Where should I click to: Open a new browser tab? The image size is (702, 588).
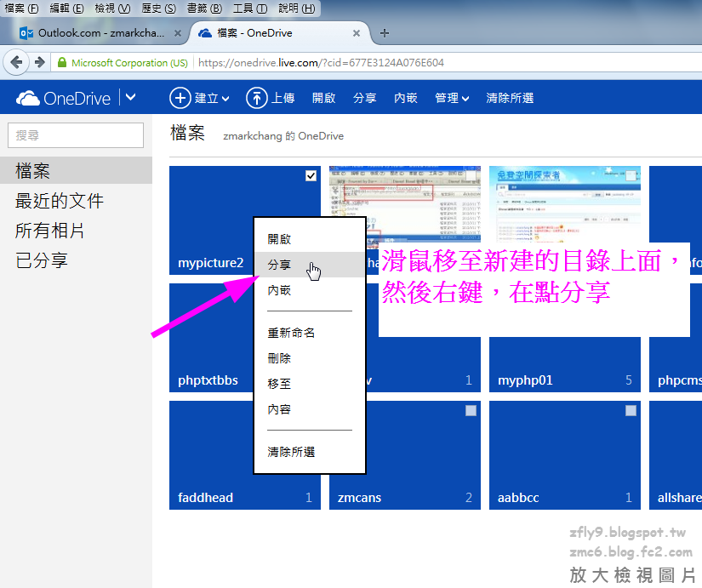tap(384, 33)
